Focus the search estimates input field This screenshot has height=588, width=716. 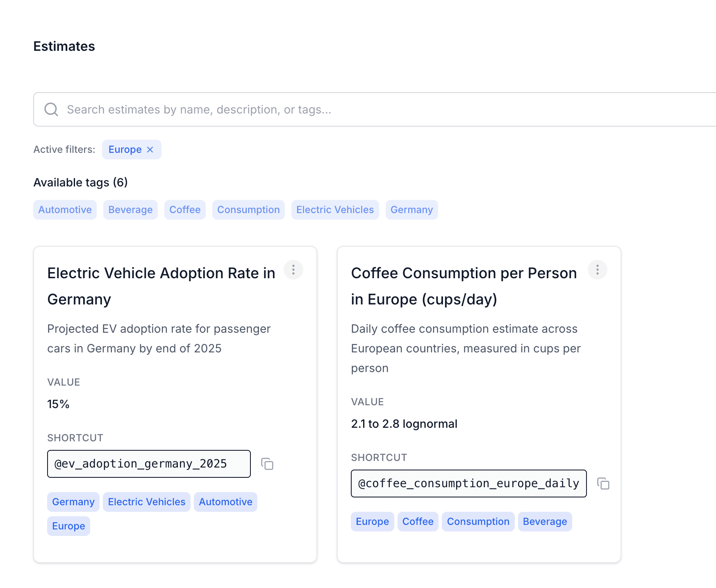click(369, 109)
